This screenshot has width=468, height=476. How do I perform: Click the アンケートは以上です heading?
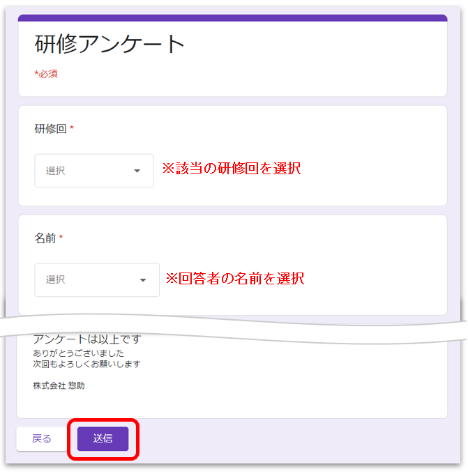[87, 339]
